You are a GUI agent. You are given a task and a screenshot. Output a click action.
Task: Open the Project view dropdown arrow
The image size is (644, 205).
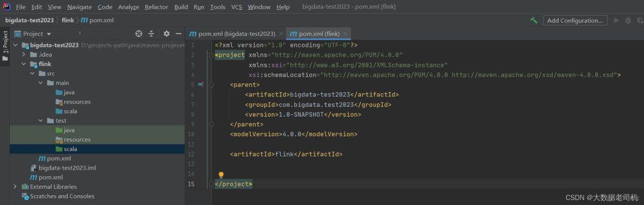tap(49, 34)
